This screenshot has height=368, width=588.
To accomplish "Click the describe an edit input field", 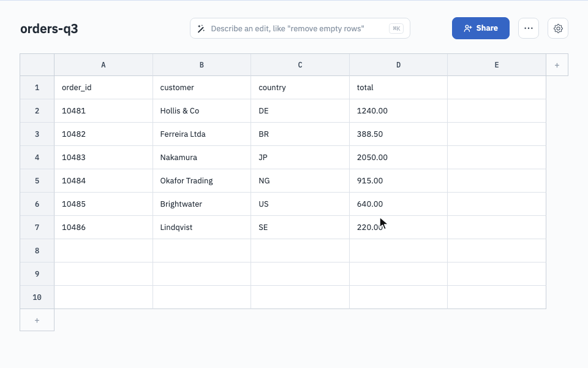I will pos(300,29).
